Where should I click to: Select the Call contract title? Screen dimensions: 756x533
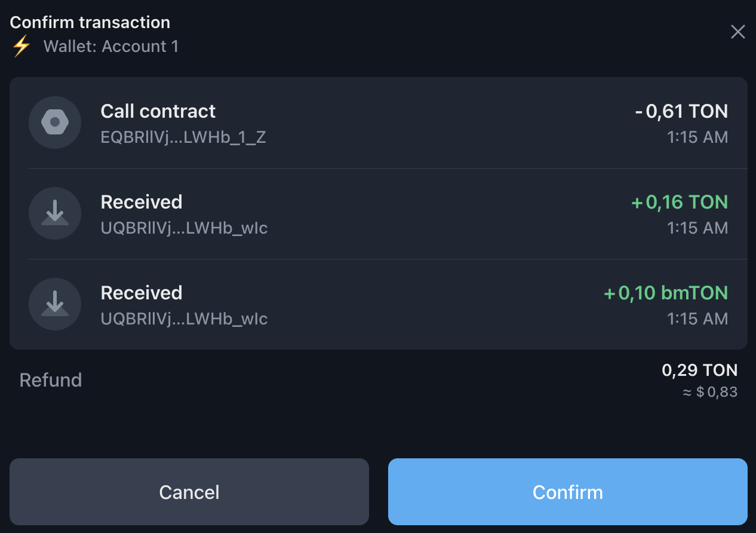[158, 111]
